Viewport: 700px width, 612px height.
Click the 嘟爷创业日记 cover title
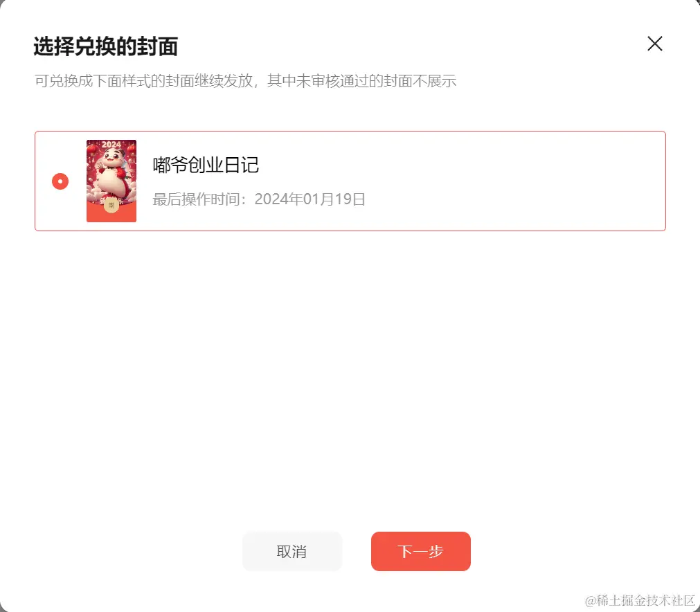[x=206, y=165]
